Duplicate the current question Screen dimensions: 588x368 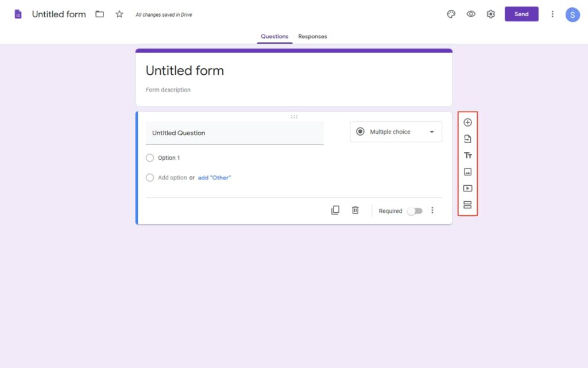coord(335,210)
